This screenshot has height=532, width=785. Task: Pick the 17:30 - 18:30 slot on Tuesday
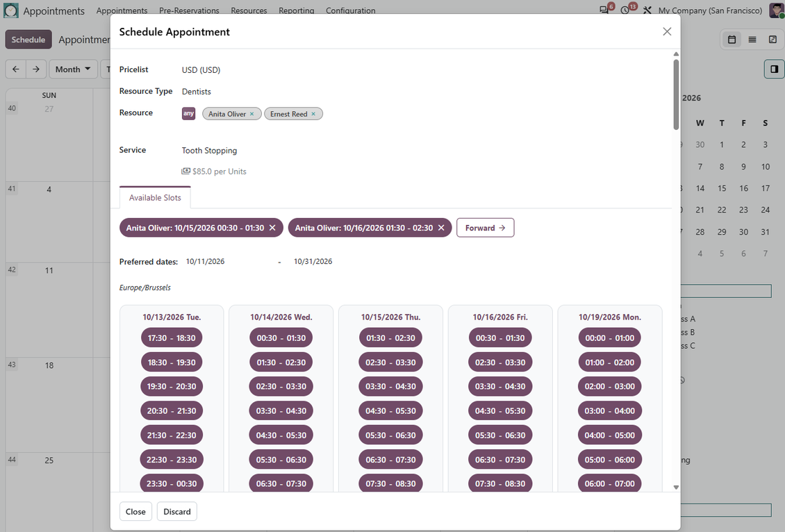click(x=172, y=338)
